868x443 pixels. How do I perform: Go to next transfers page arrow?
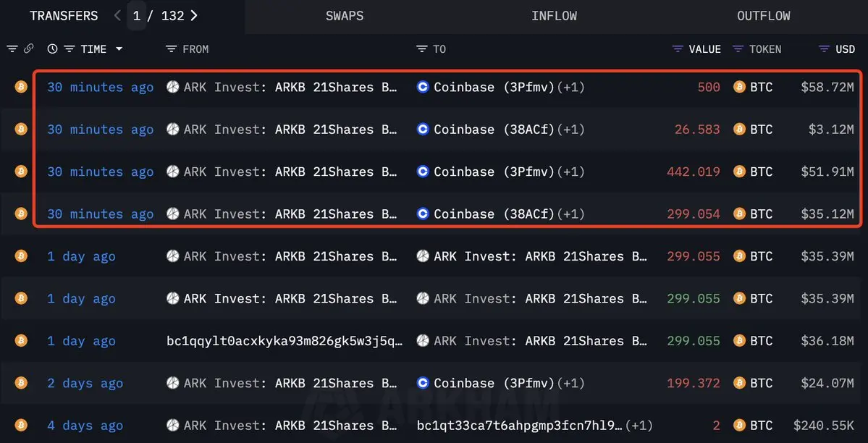click(194, 15)
